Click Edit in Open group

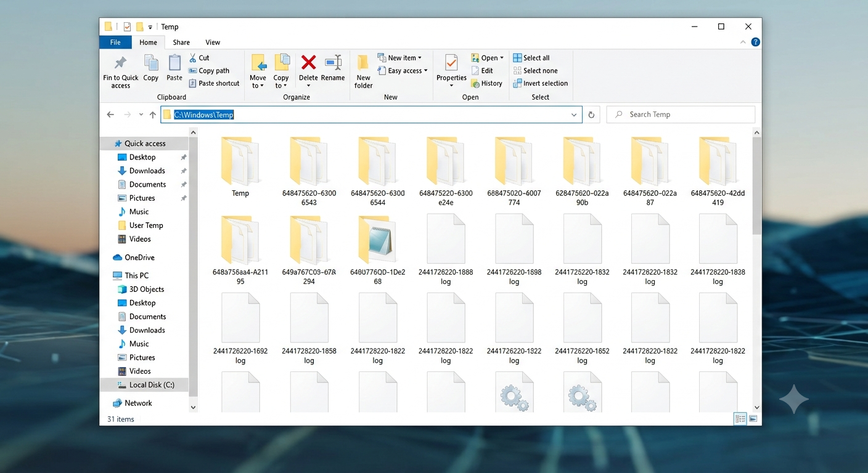point(481,71)
